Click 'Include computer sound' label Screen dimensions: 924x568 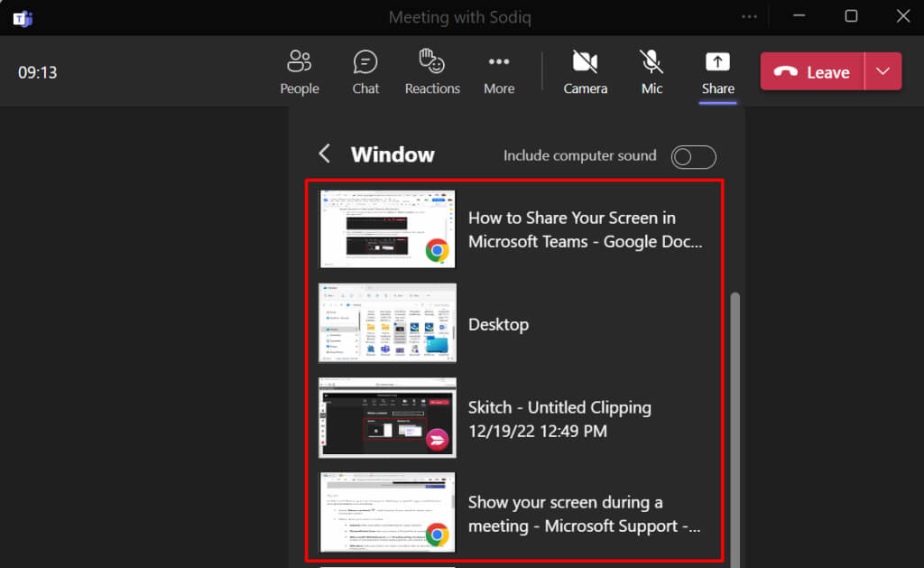coord(580,155)
